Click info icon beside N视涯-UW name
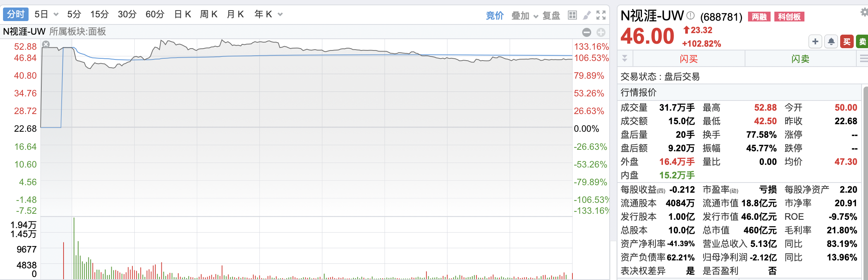 (690, 15)
